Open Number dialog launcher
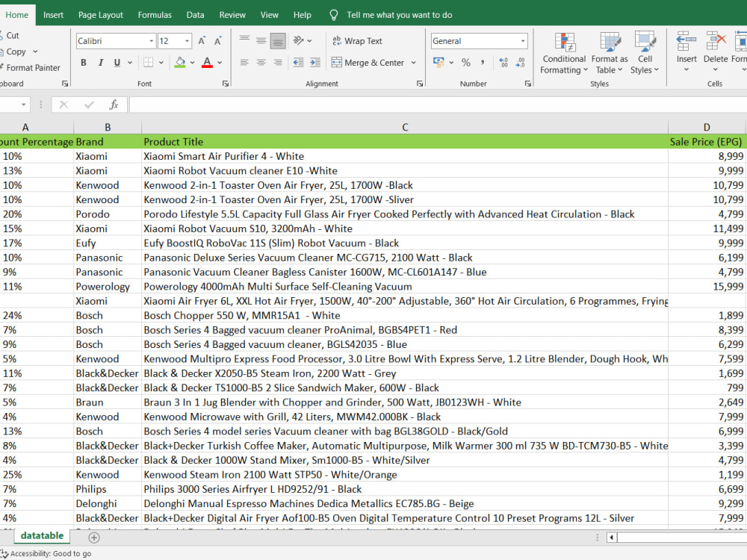This screenshot has height=560, width=747. [528, 84]
